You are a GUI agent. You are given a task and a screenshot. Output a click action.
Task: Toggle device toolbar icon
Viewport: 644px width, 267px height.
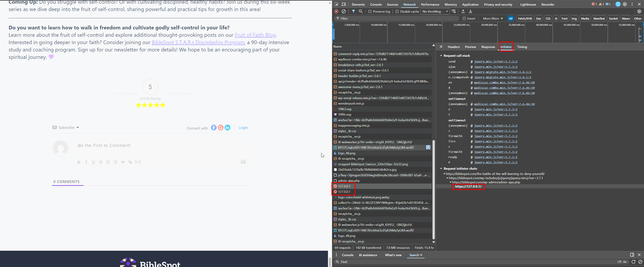(344, 4)
